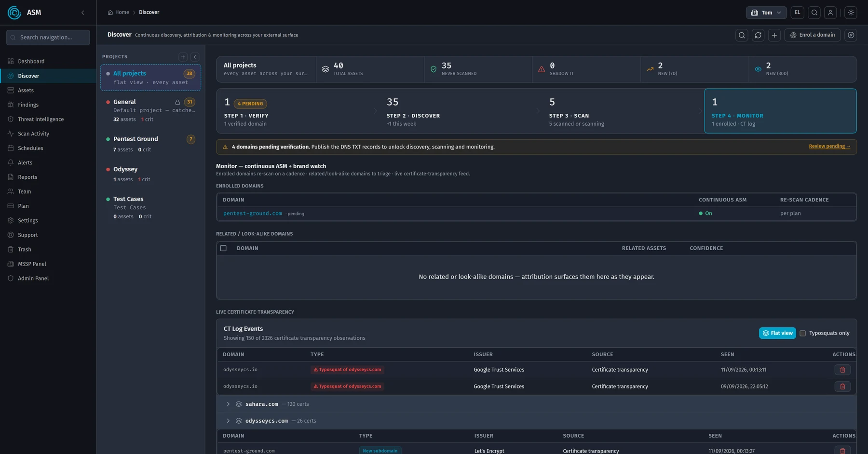868x454 pixels.
Task: Click the New (30D) eye stat card
Action: pyautogui.click(x=802, y=69)
